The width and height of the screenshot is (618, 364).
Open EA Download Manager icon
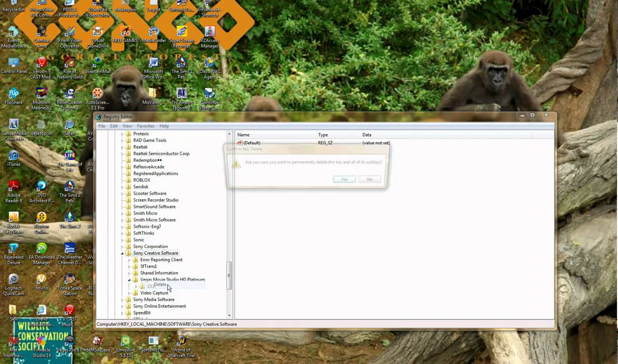[41, 253]
